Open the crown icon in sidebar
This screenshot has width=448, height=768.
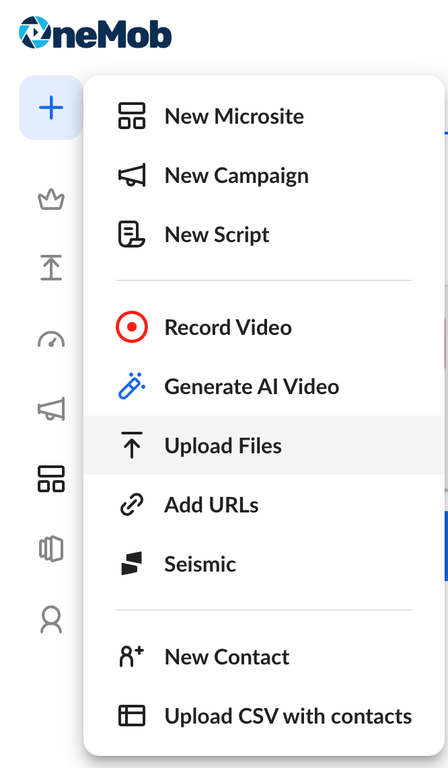pyautogui.click(x=51, y=199)
